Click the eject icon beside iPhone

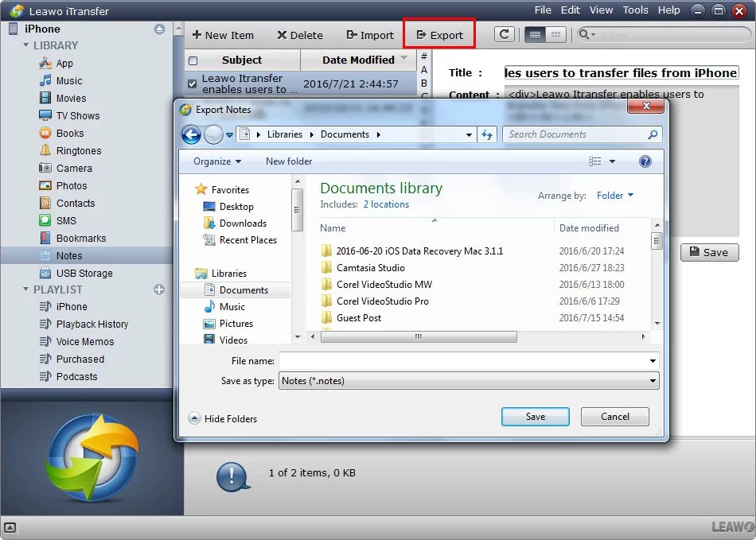[x=160, y=29]
